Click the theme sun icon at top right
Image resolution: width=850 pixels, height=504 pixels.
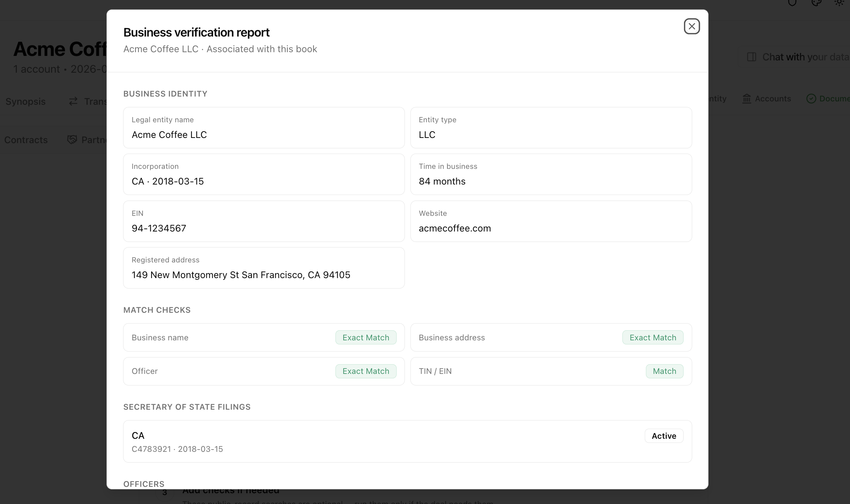coord(839,3)
